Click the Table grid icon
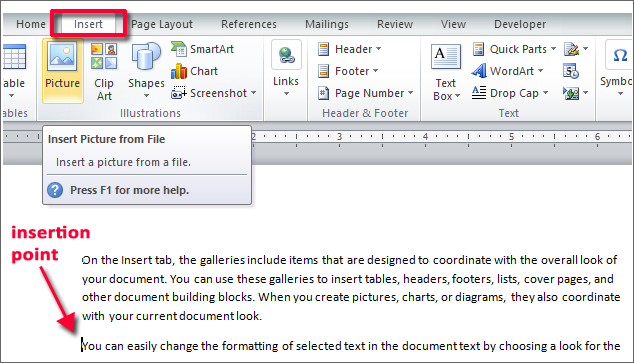The image size is (634, 363). pyautogui.click(x=15, y=57)
